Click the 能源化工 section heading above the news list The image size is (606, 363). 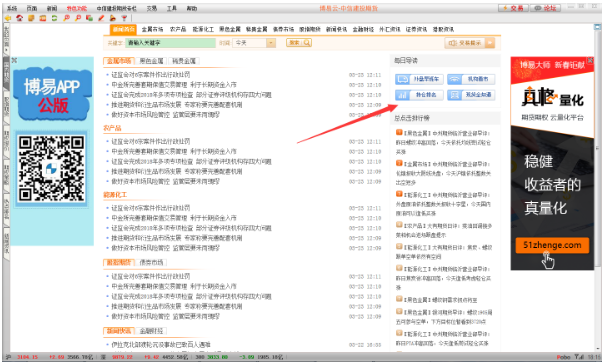115,195
